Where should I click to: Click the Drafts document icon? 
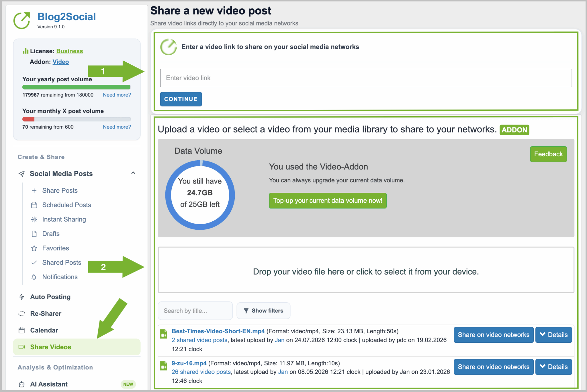(34, 234)
